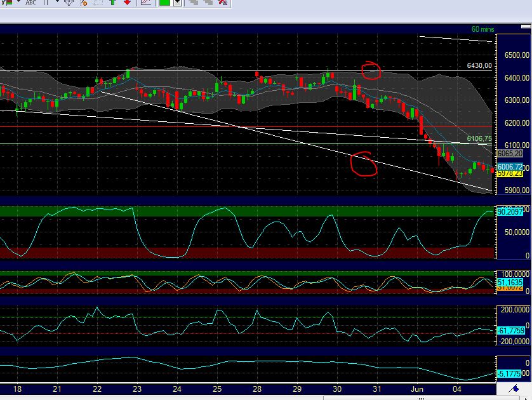Click date 04 on time axis
The image size is (532, 400).
pos(457,389)
